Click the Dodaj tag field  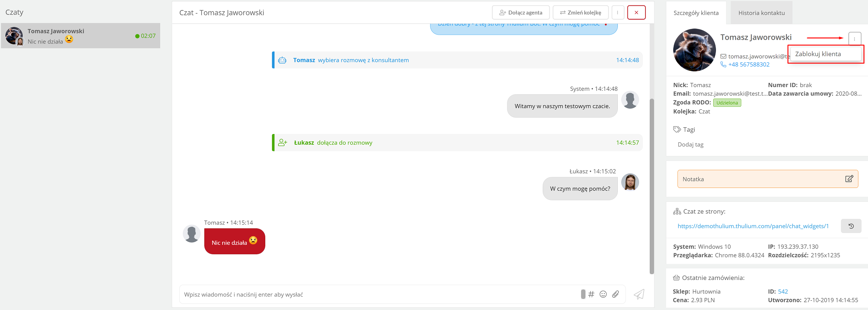691,144
